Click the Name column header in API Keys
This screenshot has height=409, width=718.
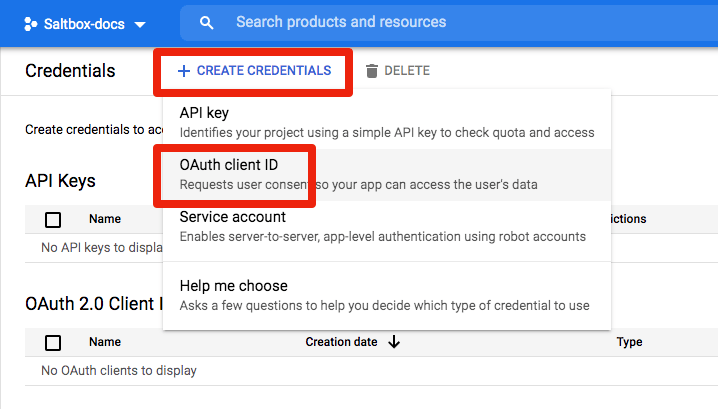pyautogui.click(x=105, y=219)
